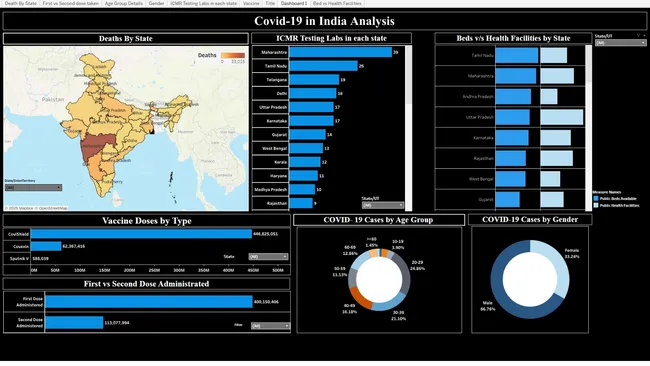The height and width of the screenshot is (366, 650).
Task: Click the '50-59' age group label
Action: (x=339, y=269)
